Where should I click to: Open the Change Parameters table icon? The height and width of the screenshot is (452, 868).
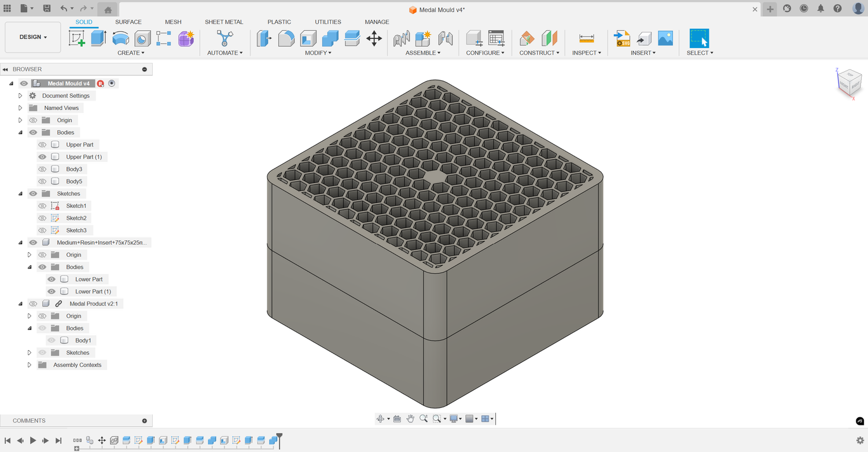(496, 39)
